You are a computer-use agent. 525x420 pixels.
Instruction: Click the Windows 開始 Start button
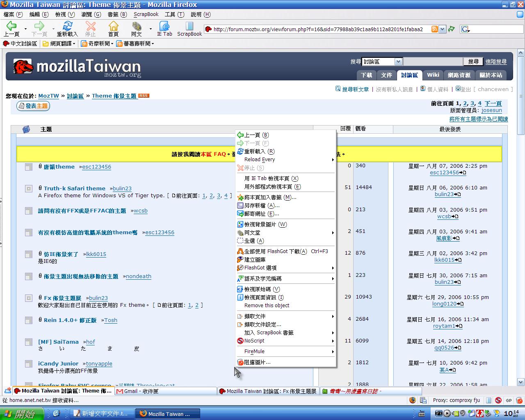(x=22, y=414)
